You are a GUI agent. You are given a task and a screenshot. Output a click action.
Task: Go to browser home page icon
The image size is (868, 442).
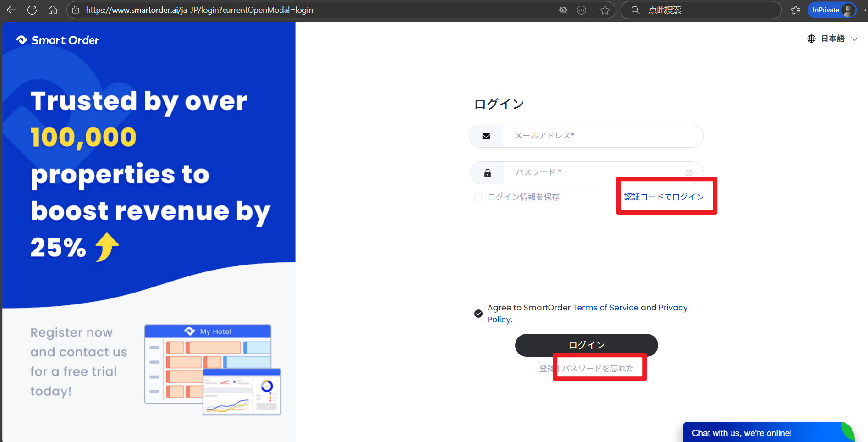click(53, 10)
